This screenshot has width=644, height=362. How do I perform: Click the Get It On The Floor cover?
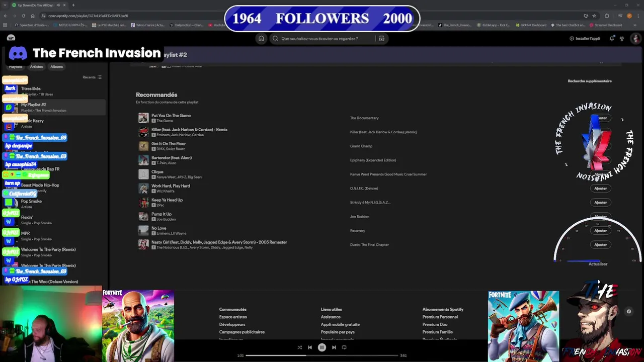pos(143,146)
